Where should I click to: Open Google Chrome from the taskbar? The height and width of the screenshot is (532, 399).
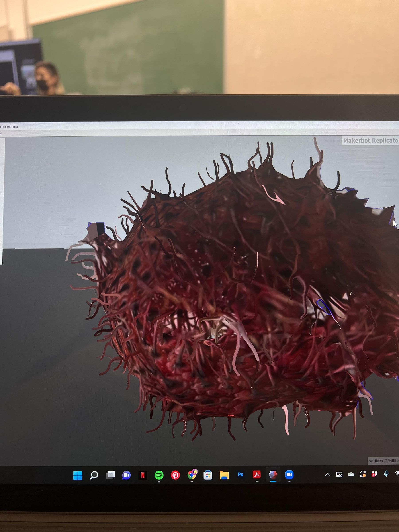[x=192, y=474]
